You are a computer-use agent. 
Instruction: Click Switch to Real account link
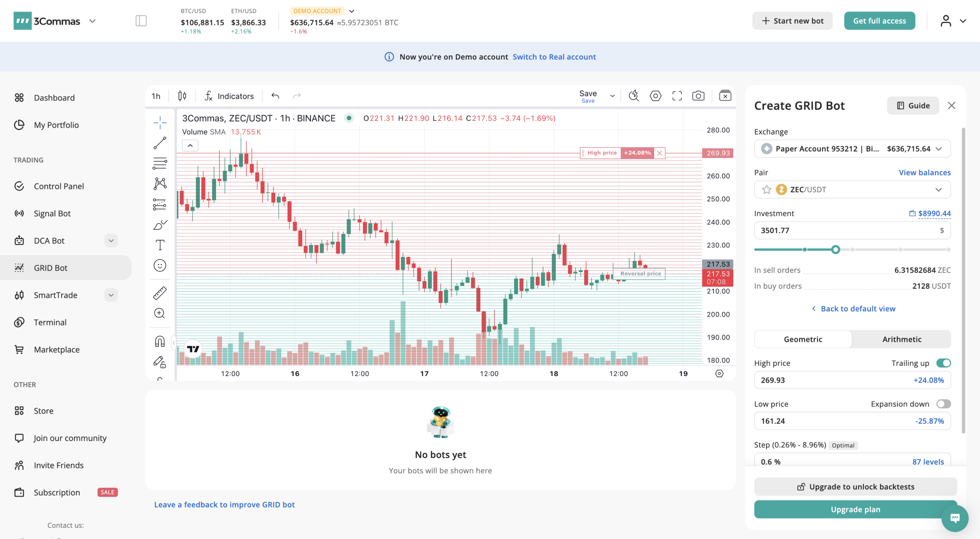554,57
